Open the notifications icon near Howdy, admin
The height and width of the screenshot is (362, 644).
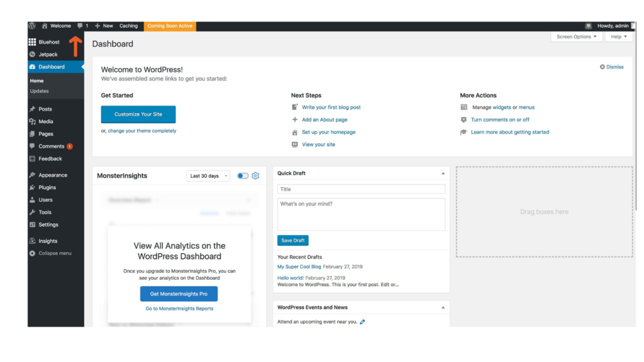coord(588,26)
